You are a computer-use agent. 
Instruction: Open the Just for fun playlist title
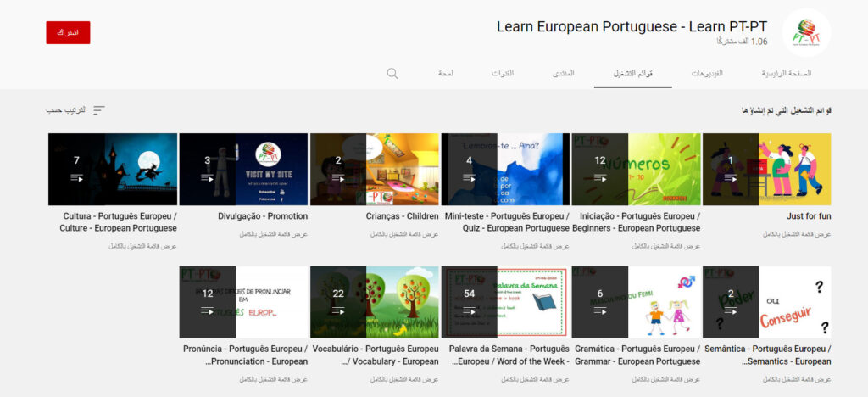809,216
